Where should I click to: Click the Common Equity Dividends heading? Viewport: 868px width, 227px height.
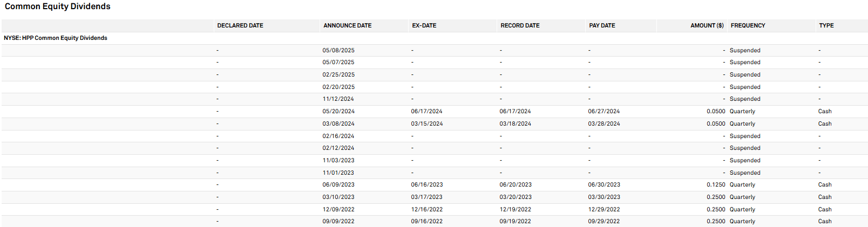(x=58, y=6)
